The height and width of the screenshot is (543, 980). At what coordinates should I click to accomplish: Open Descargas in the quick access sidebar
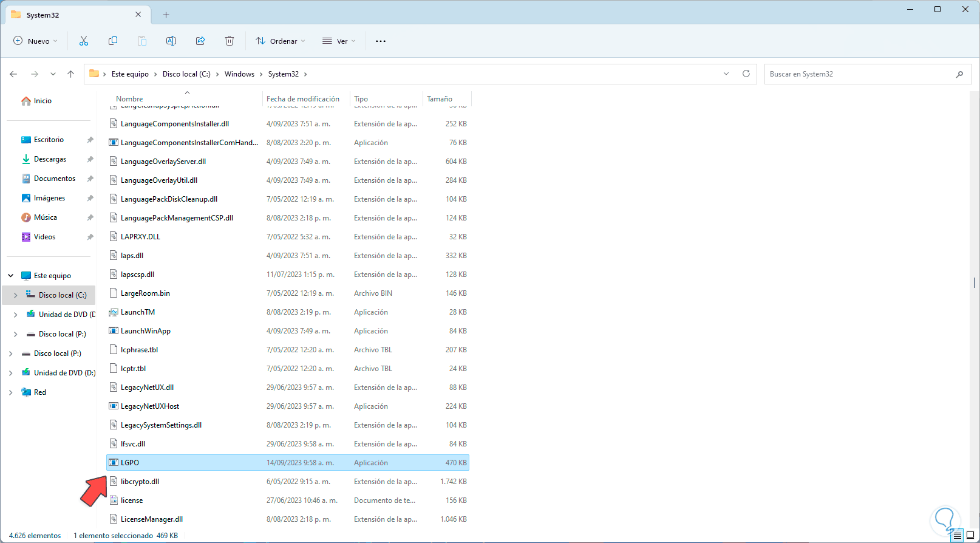tap(50, 159)
